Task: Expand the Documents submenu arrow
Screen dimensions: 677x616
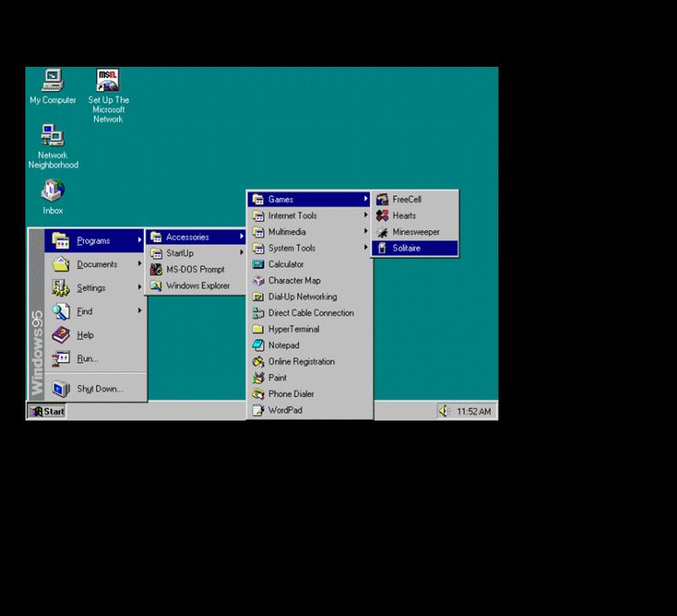Action: 140,263
